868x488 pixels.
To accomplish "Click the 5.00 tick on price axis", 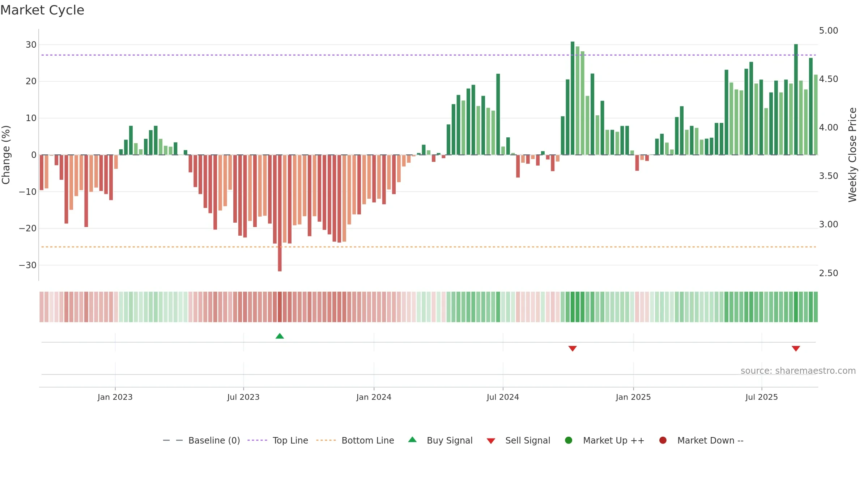I will [829, 31].
